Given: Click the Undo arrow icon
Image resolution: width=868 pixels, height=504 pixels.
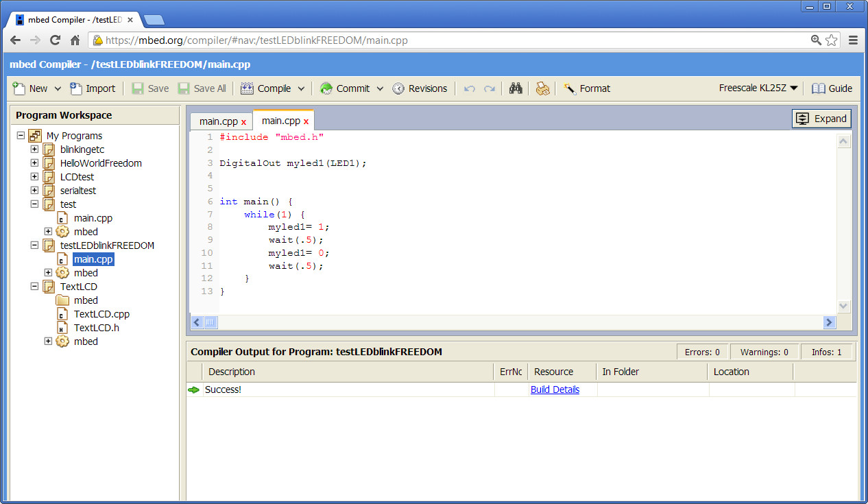Looking at the screenshot, I should click(469, 88).
